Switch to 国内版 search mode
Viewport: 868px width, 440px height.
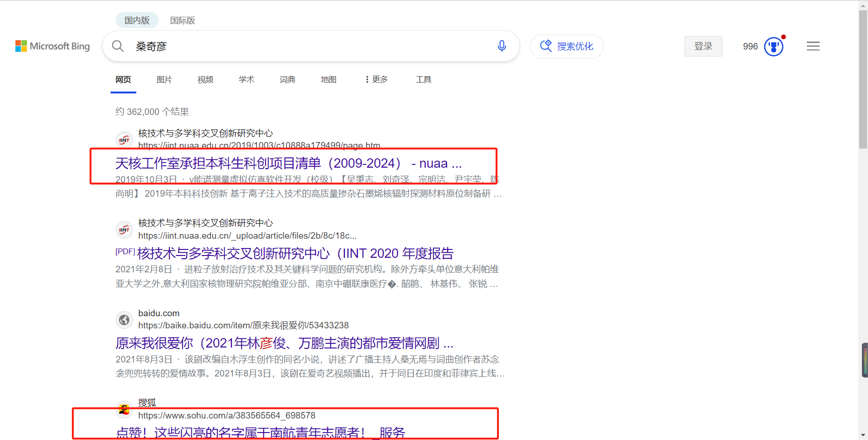click(137, 21)
